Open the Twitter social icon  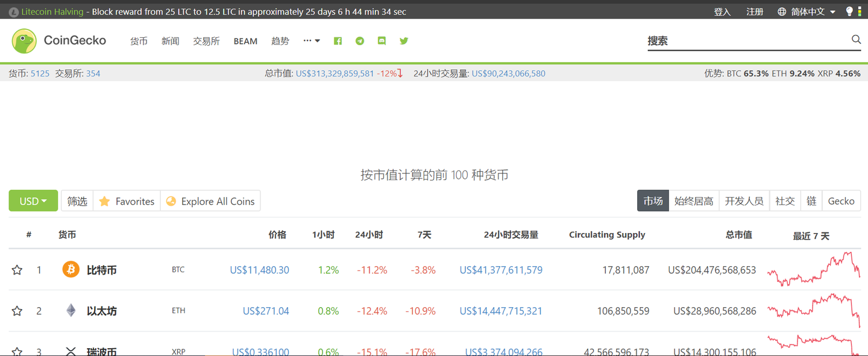(404, 41)
